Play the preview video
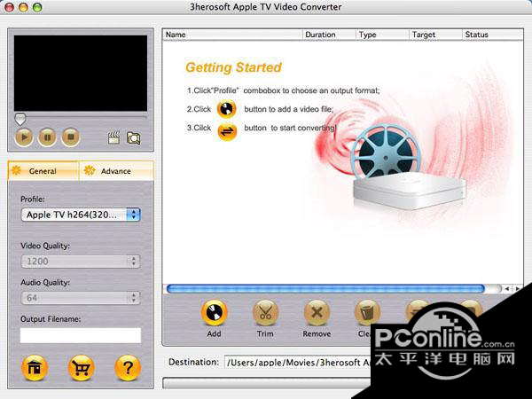 [x=24, y=137]
